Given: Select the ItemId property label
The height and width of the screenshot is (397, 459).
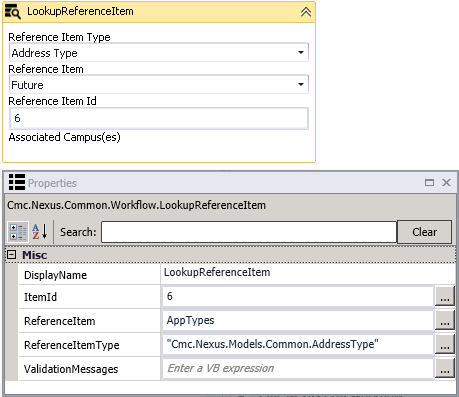Looking at the screenshot, I should [40, 297].
